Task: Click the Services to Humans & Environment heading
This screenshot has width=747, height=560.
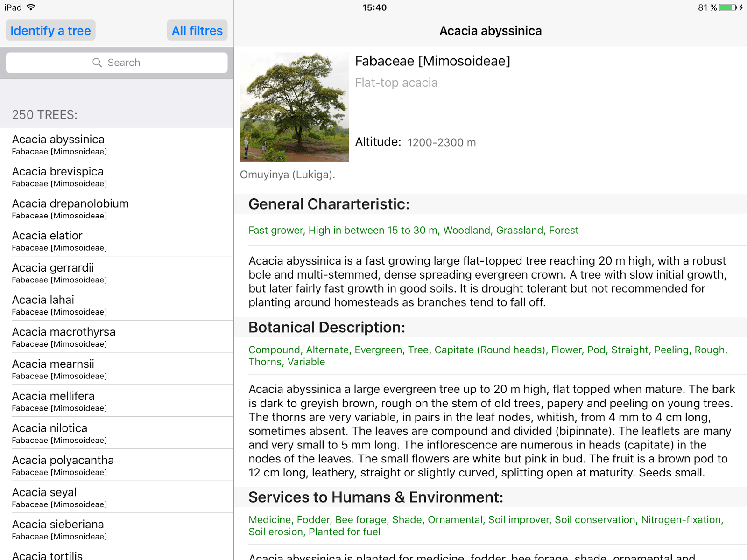Action: pyautogui.click(x=376, y=497)
